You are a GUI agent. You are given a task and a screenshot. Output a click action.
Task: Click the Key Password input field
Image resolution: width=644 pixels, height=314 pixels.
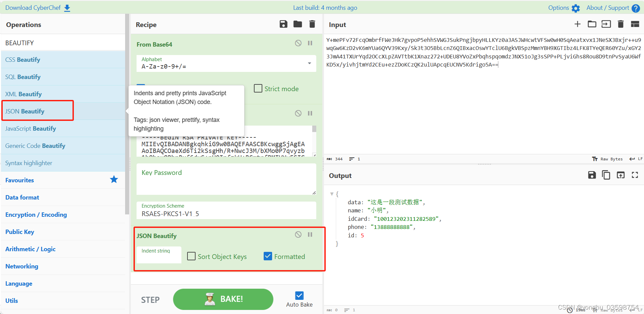coord(226,179)
